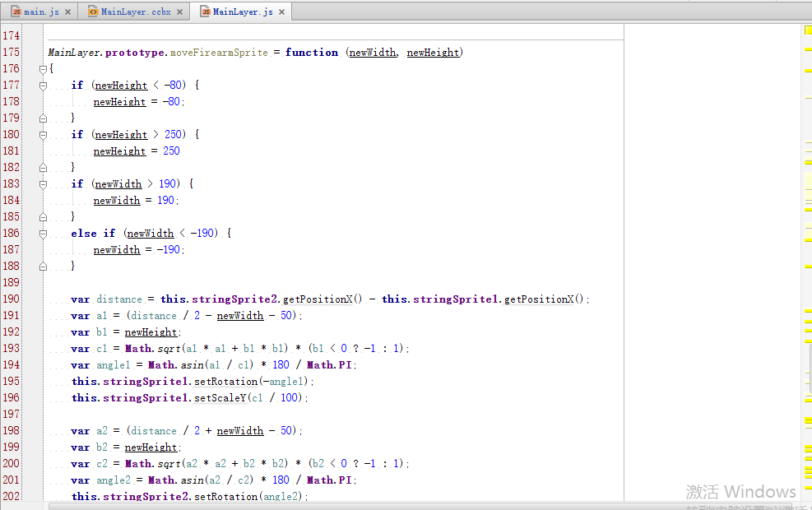812x510 pixels.
Task: Collapse the if block at line 180
Action: 43,135
